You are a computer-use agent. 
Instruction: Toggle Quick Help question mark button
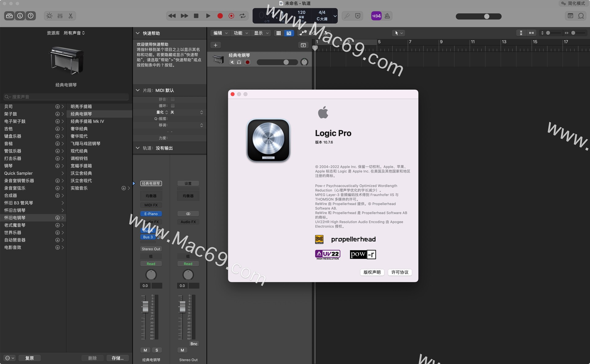coord(31,16)
